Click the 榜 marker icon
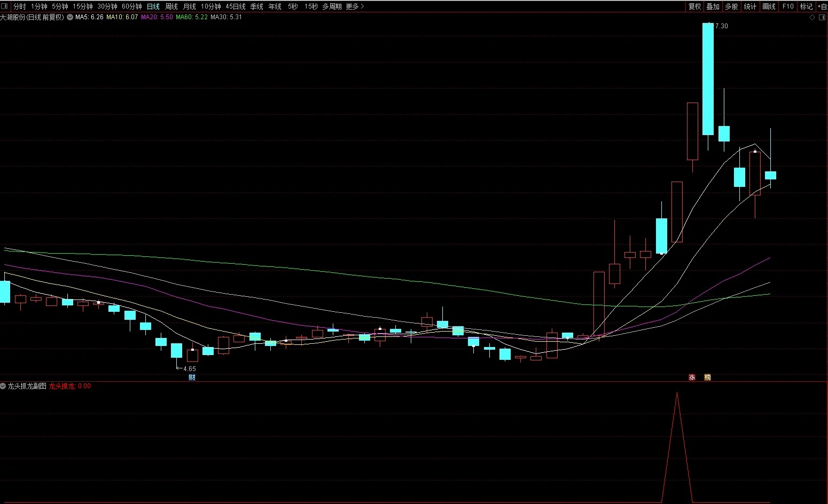 click(708, 377)
